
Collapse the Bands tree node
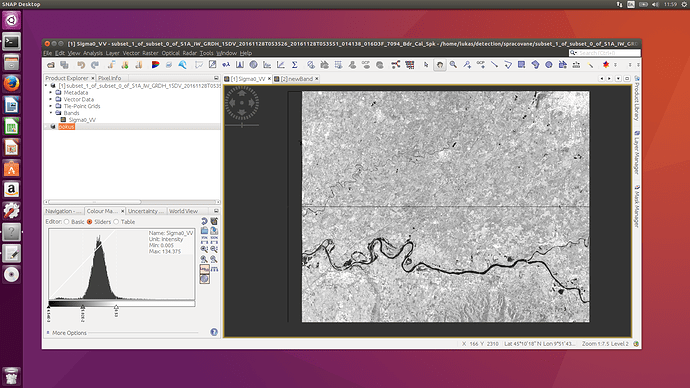click(51, 113)
